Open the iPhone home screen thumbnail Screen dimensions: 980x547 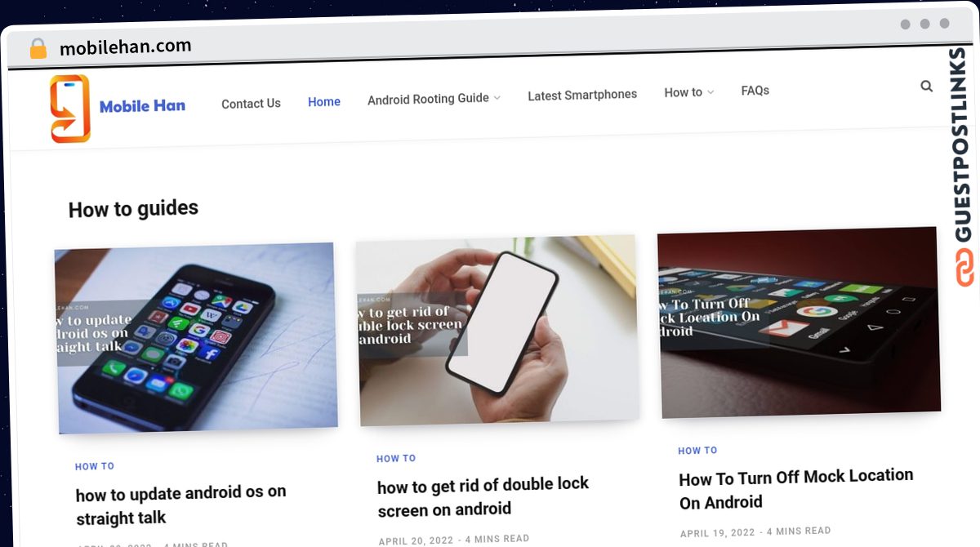tap(196, 338)
